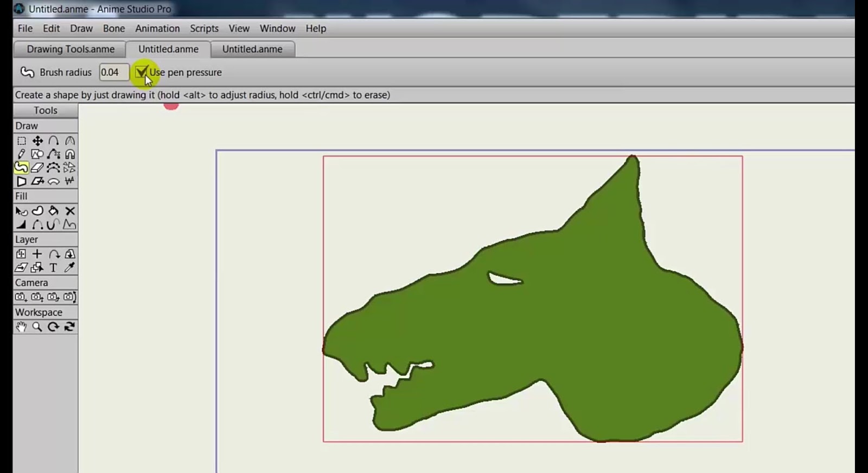Select the pencil Freehand tool

[x=21, y=155]
